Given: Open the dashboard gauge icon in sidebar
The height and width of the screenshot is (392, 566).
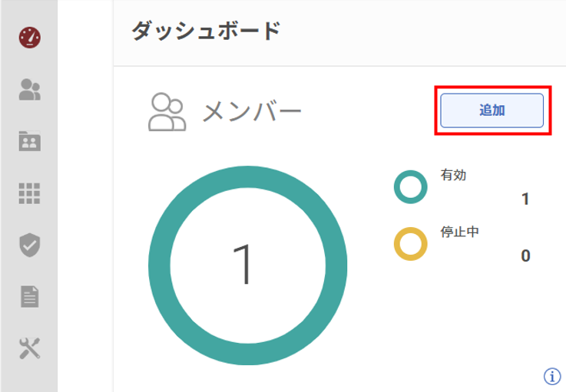Looking at the screenshot, I should (29, 37).
